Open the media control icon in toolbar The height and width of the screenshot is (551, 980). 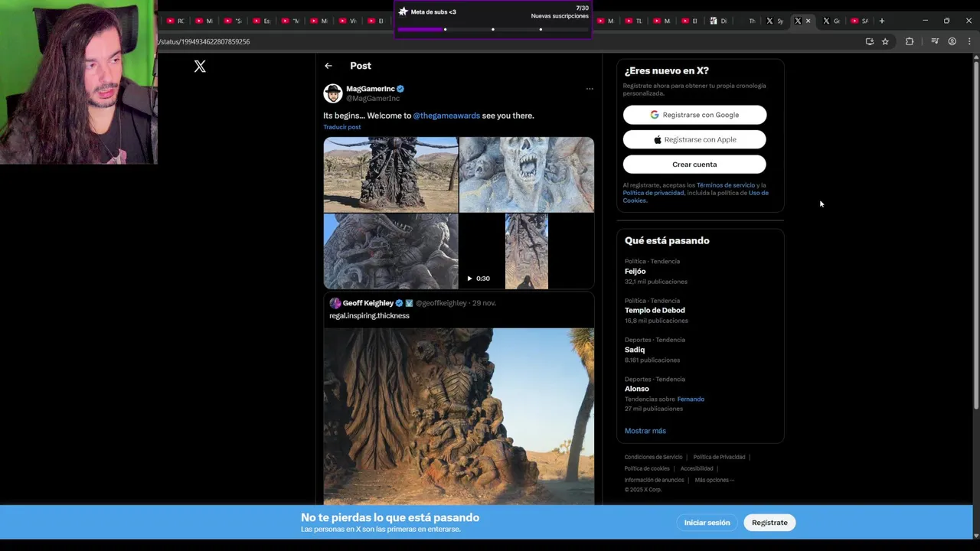point(935,41)
